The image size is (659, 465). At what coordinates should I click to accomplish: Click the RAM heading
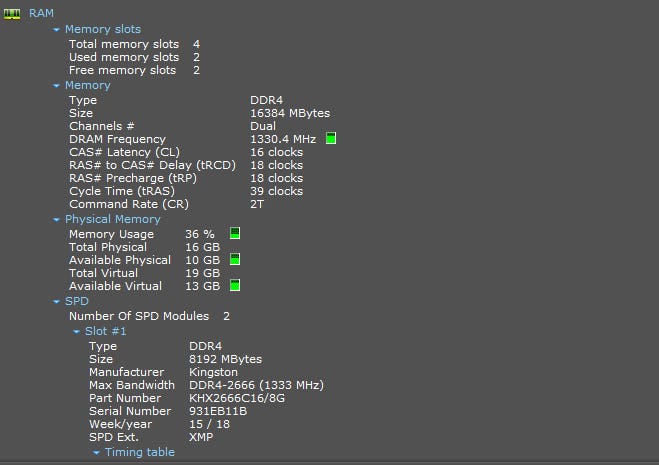pos(41,13)
